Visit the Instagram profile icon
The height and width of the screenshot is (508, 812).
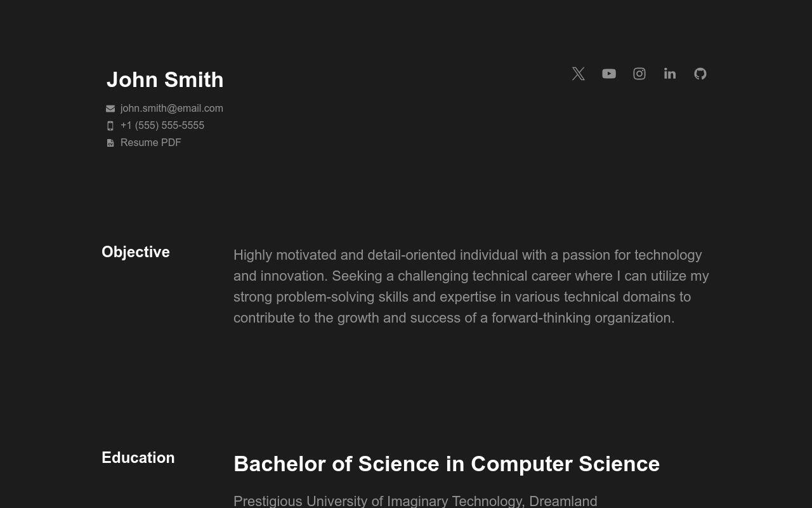pos(639,74)
